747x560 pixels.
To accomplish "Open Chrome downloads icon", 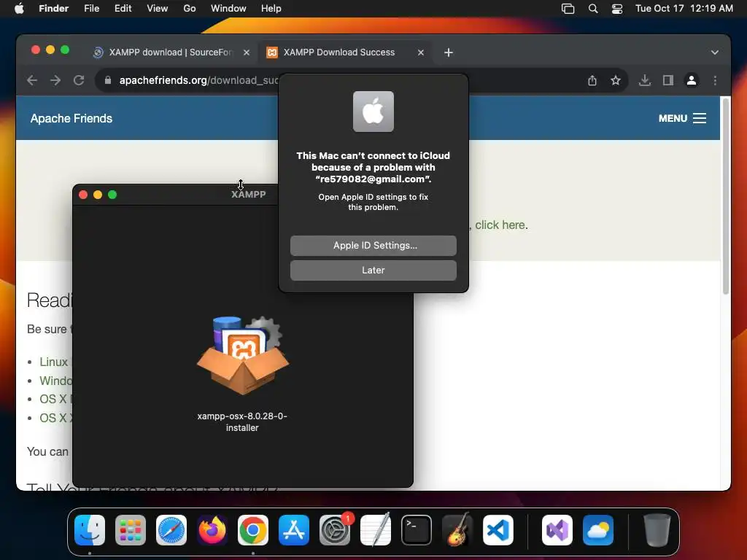I will [x=645, y=80].
